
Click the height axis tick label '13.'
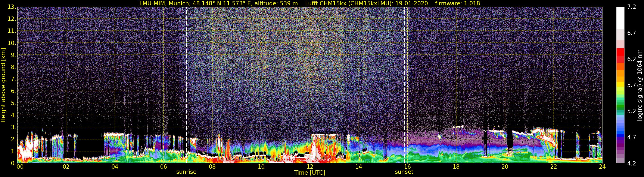12,7
